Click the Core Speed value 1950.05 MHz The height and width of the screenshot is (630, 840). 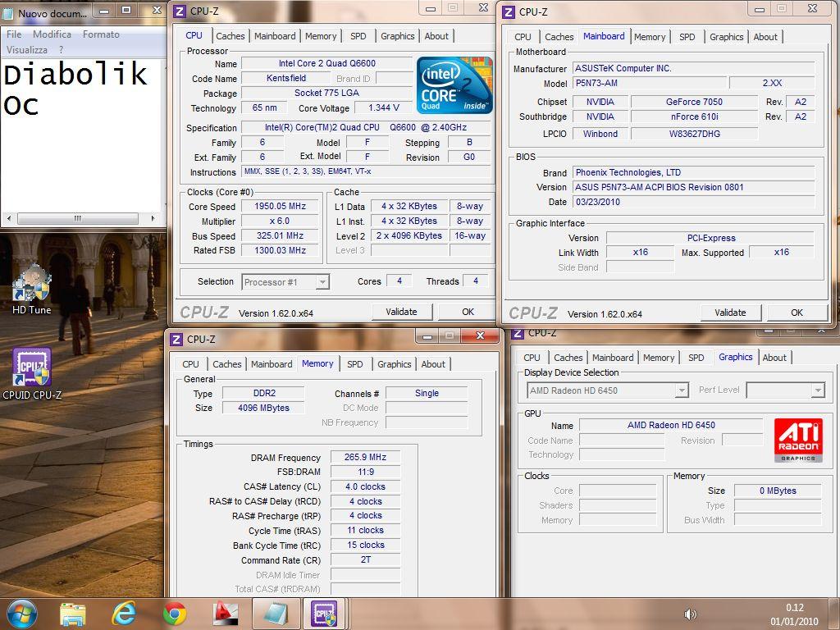point(281,206)
